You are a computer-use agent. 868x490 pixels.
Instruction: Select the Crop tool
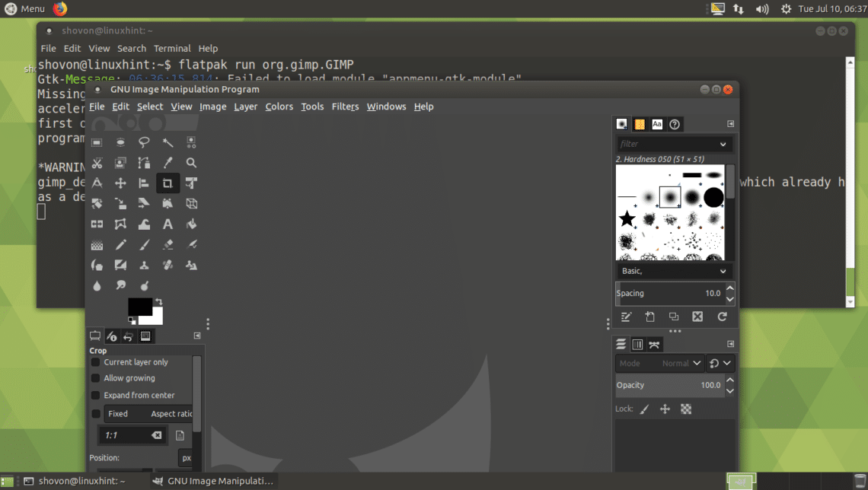[168, 183]
